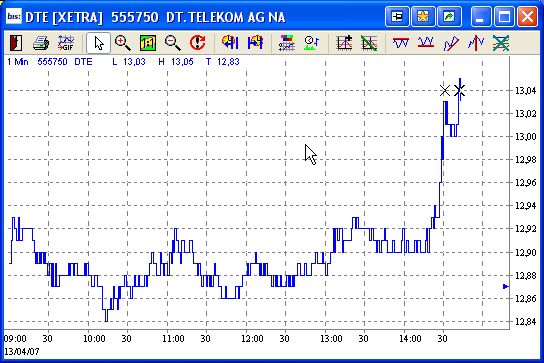Reset zoom to 1:1 view
Image resolution: width=544 pixels, height=363 pixels.
[x=148, y=43]
